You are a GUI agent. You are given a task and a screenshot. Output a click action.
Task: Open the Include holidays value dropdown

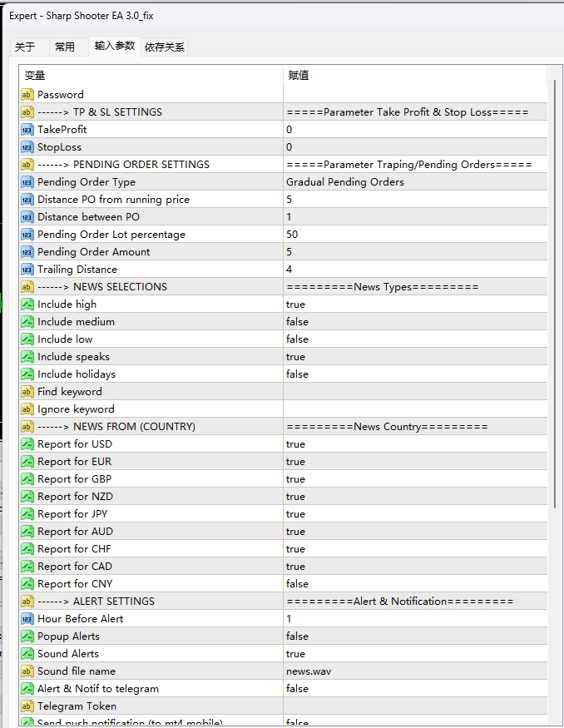point(415,374)
